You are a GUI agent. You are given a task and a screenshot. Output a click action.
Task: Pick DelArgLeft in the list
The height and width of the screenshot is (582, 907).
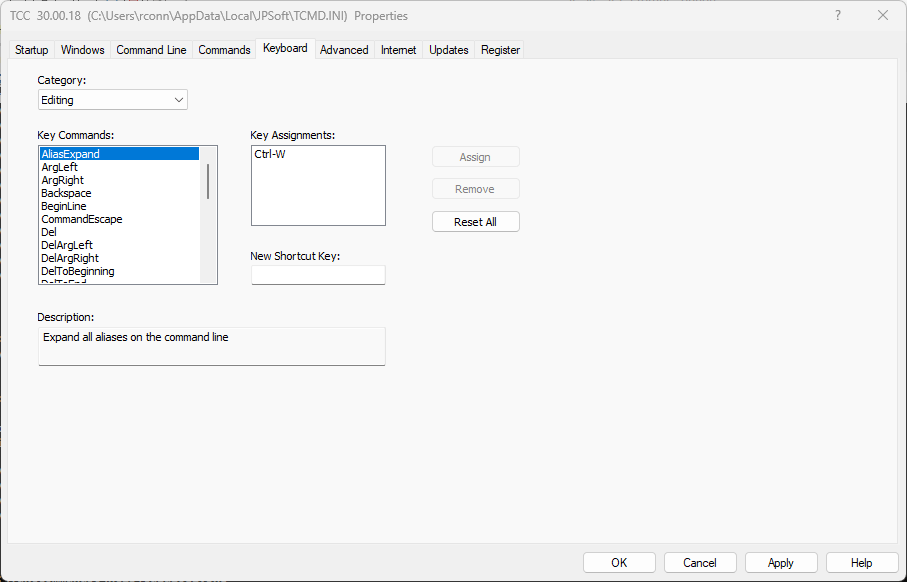click(x=119, y=245)
